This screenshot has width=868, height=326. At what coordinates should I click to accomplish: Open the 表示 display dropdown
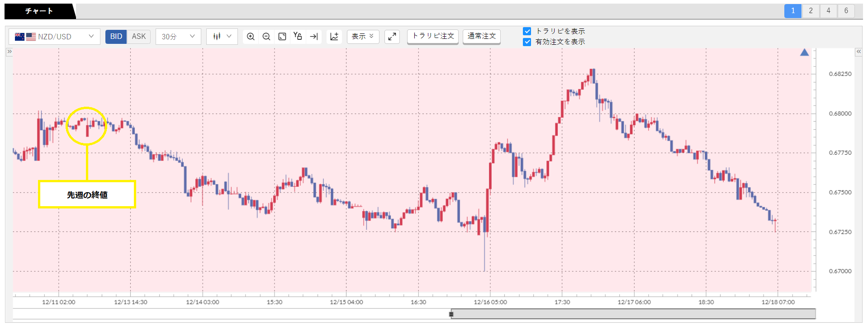(x=363, y=37)
